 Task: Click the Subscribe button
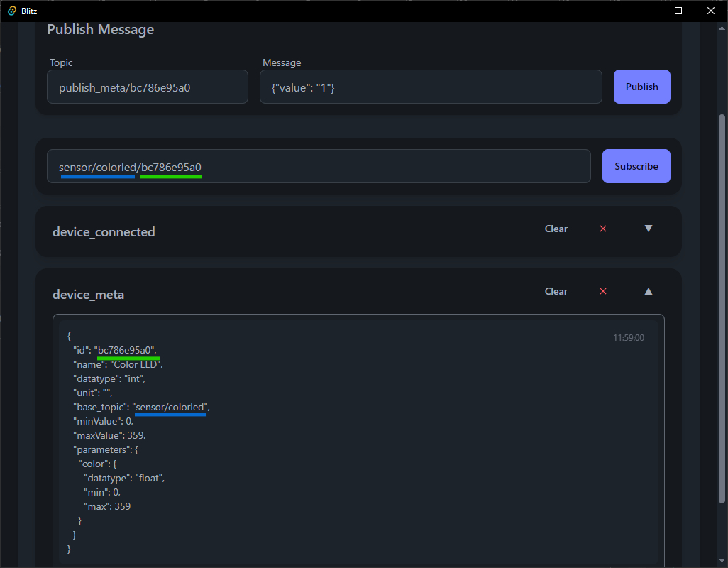pos(636,165)
